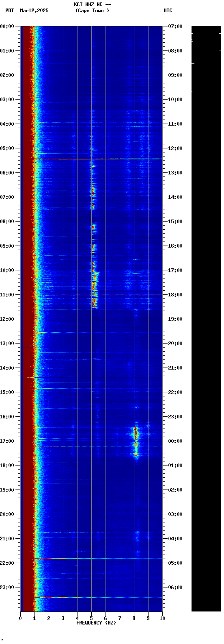Click the PDT time label '06:00'

tap(7, 173)
